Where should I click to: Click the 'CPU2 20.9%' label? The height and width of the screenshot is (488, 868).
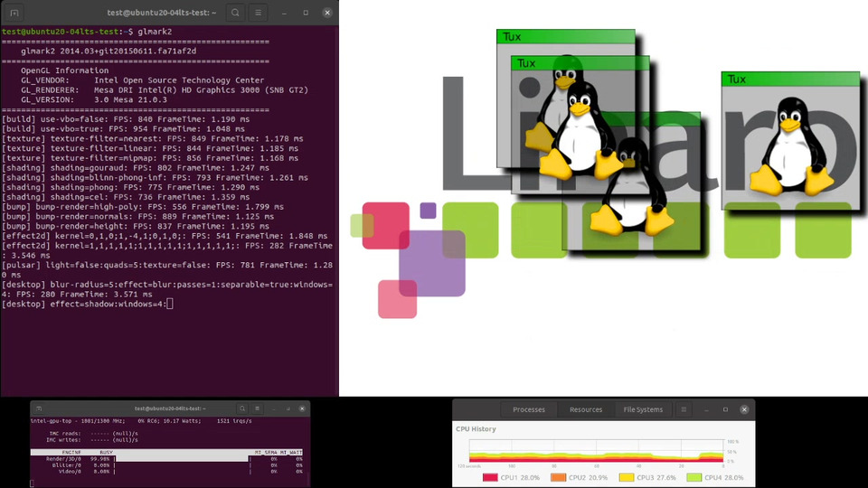tap(588, 477)
